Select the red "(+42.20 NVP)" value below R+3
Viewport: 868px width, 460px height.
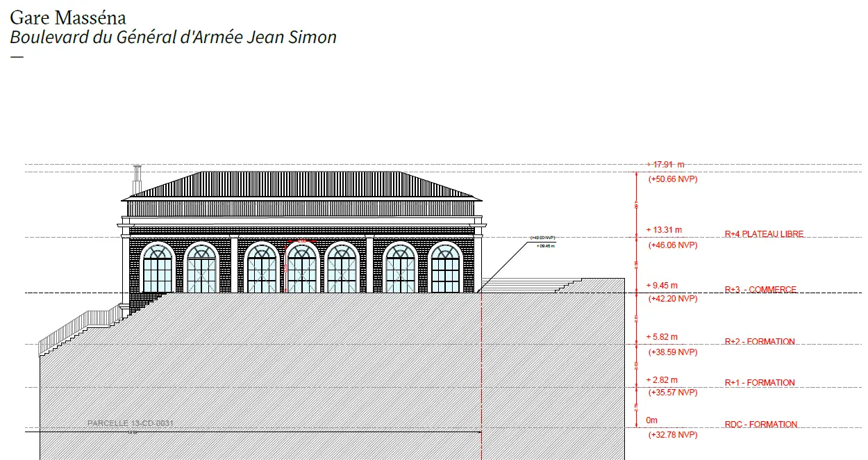point(673,299)
